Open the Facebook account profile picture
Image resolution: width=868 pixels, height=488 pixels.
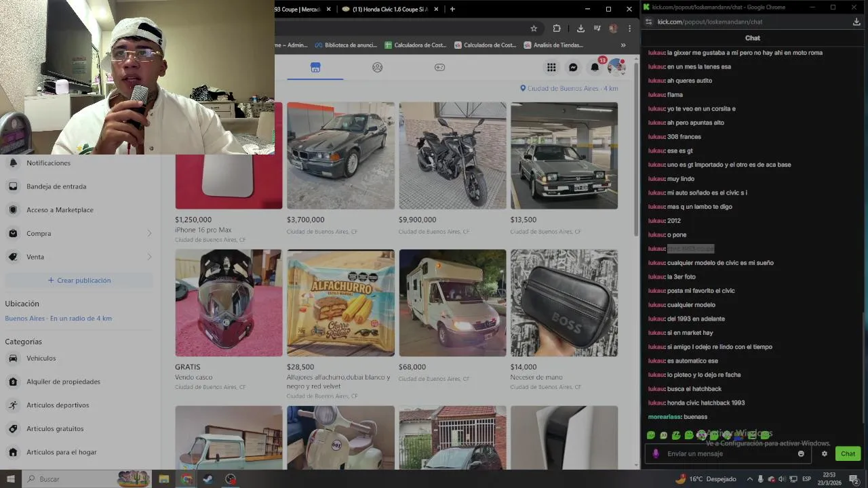click(x=616, y=67)
